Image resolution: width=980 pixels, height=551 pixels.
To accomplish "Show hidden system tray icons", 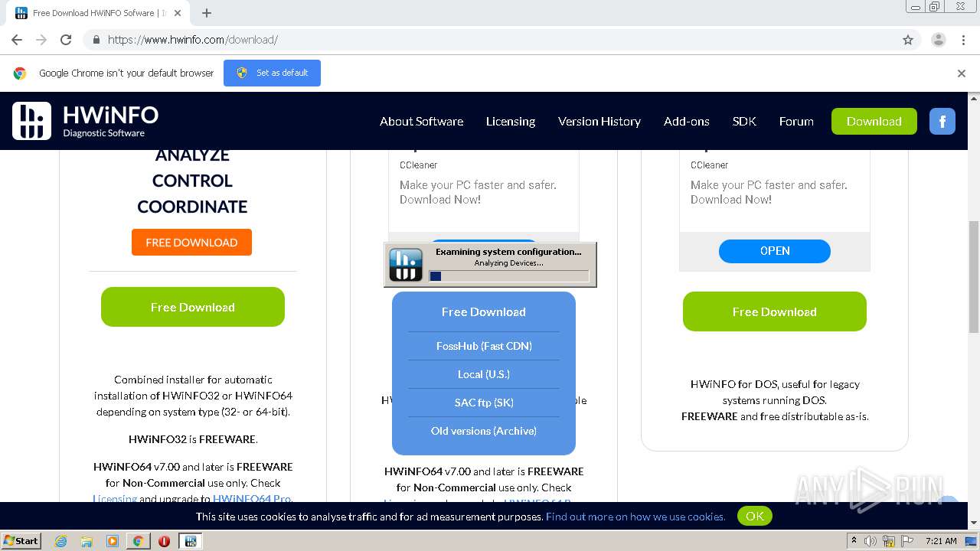I will (x=854, y=541).
